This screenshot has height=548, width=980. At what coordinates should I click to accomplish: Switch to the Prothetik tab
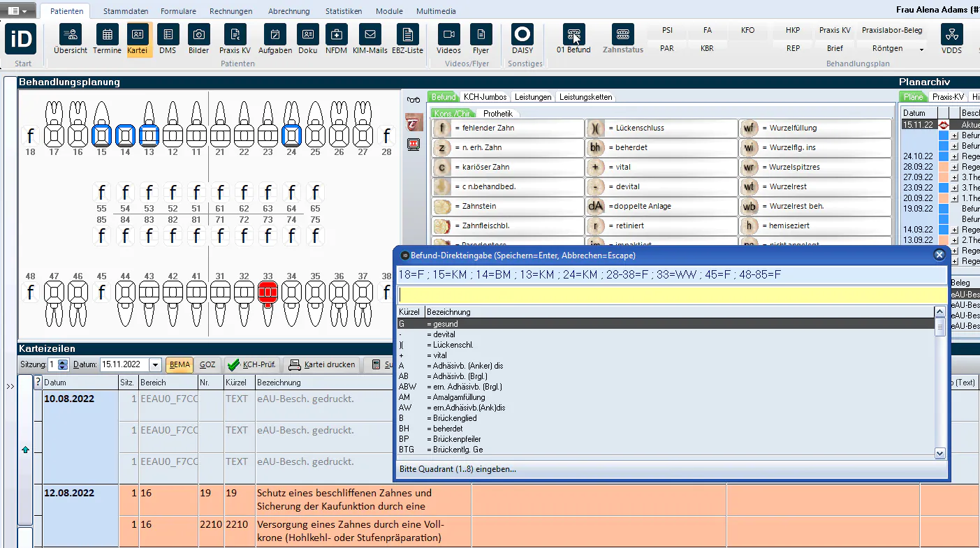497,113
